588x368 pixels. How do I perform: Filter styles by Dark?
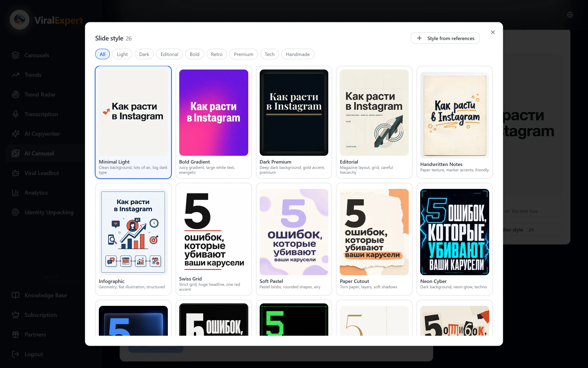point(144,54)
